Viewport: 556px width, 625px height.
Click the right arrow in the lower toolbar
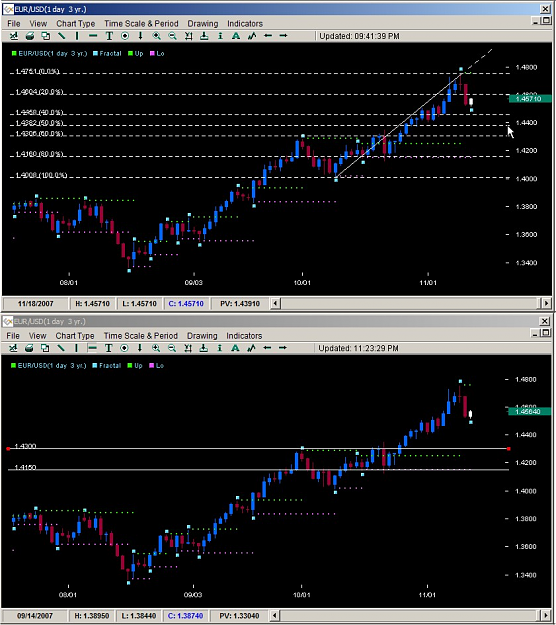click(x=283, y=348)
